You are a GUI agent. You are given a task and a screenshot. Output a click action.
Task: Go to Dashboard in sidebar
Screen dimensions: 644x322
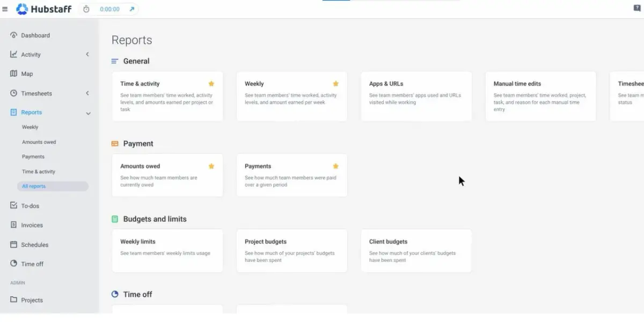pyautogui.click(x=35, y=35)
